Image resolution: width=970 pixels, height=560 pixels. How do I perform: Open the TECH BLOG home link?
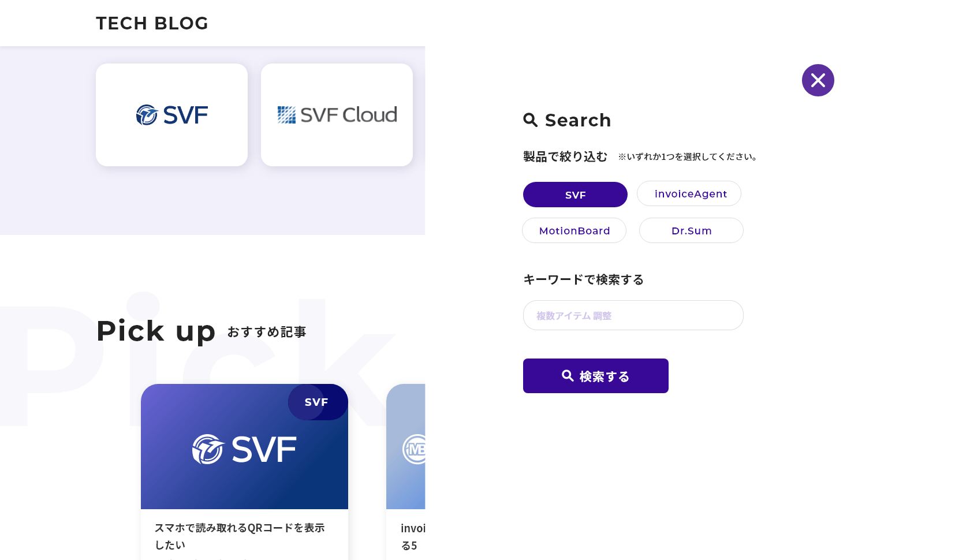152,23
